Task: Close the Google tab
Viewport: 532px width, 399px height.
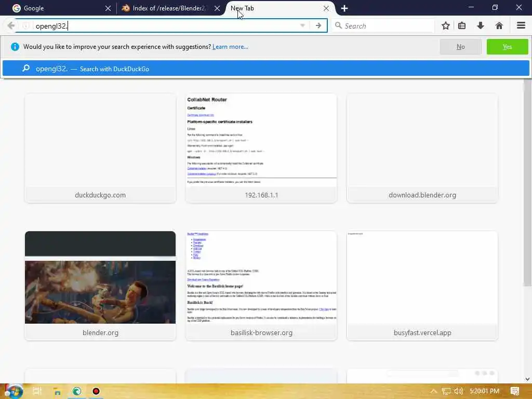Action: click(x=108, y=8)
